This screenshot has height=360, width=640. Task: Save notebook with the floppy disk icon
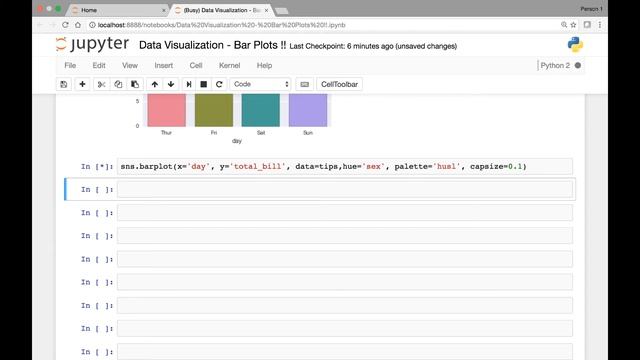click(x=64, y=84)
